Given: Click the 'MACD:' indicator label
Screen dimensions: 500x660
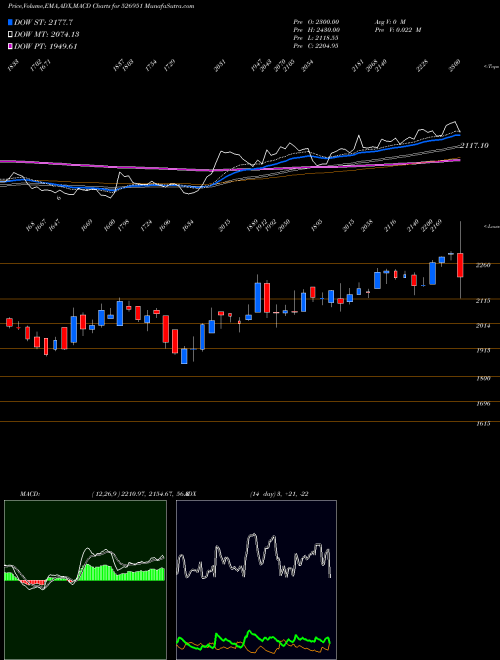Looking at the screenshot, I should click(x=30, y=494).
